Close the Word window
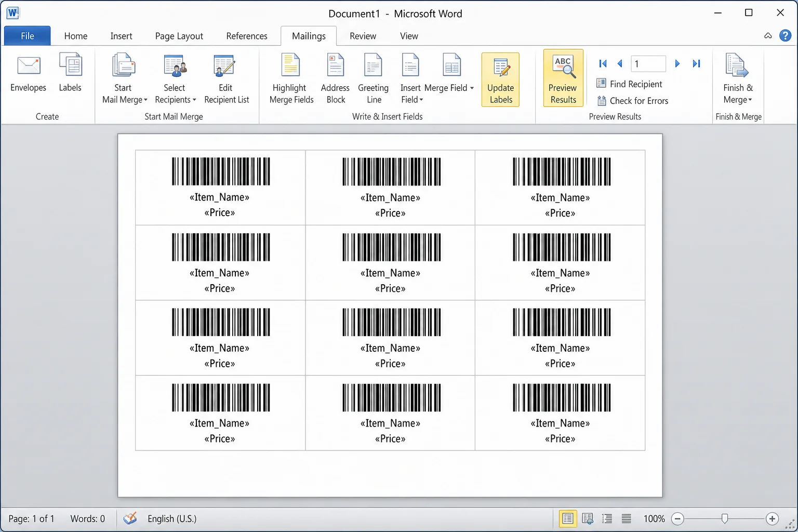Image resolution: width=798 pixels, height=532 pixels. click(780, 13)
